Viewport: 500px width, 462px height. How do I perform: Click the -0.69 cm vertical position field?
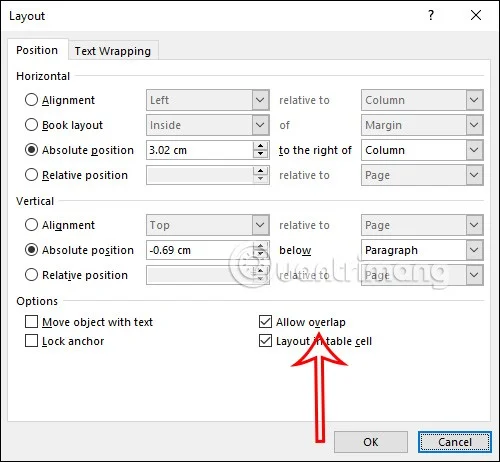click(x=200, y=250)
